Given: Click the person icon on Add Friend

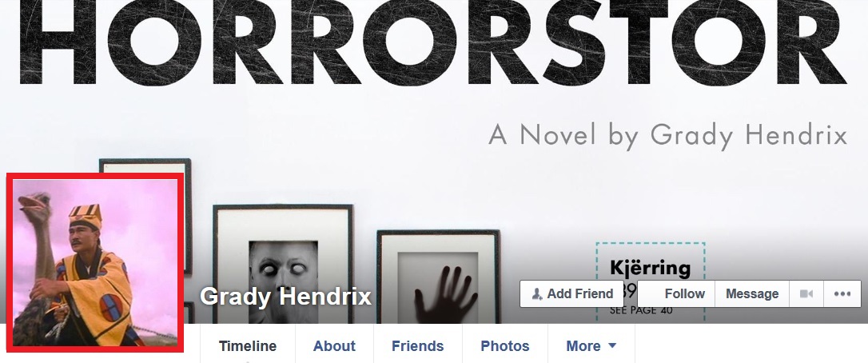Looking at the screenshot, I should 536,293.
